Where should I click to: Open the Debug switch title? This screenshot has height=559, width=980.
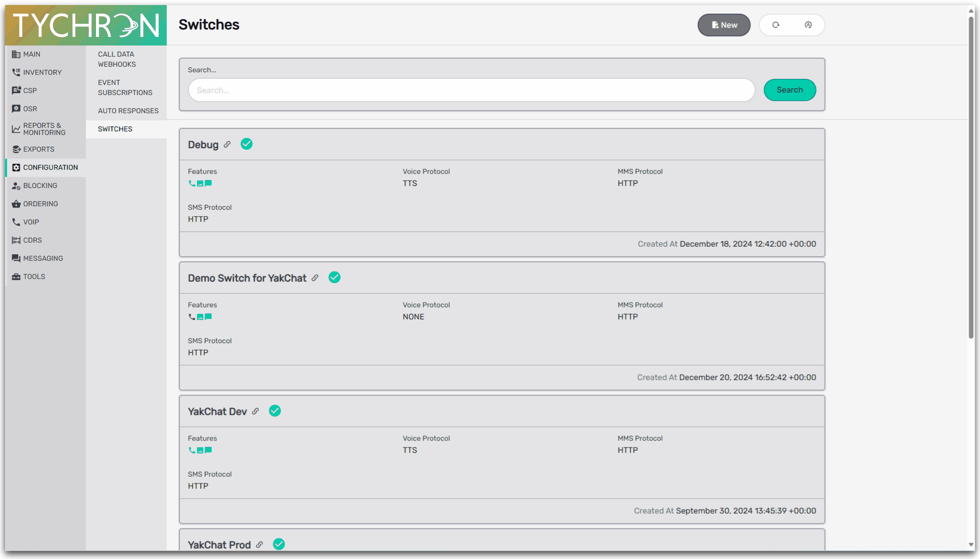tap(203, 145)
